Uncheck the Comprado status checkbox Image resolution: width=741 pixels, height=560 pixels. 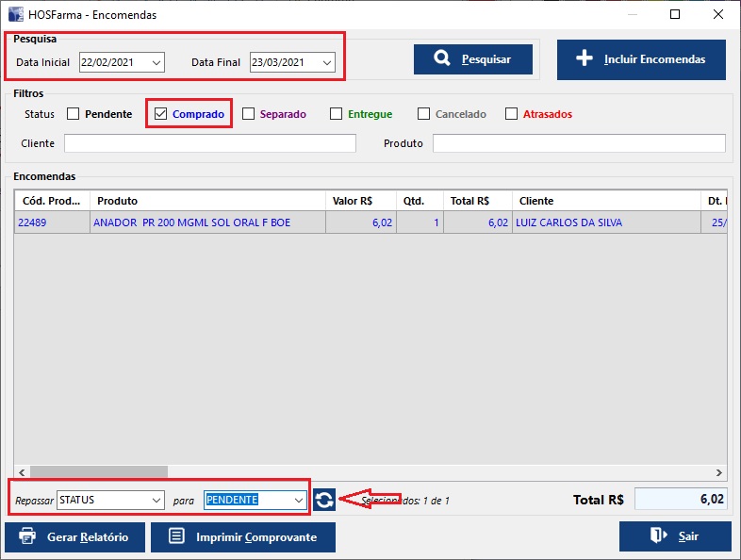pyautogui.click(x=161, y=114)
